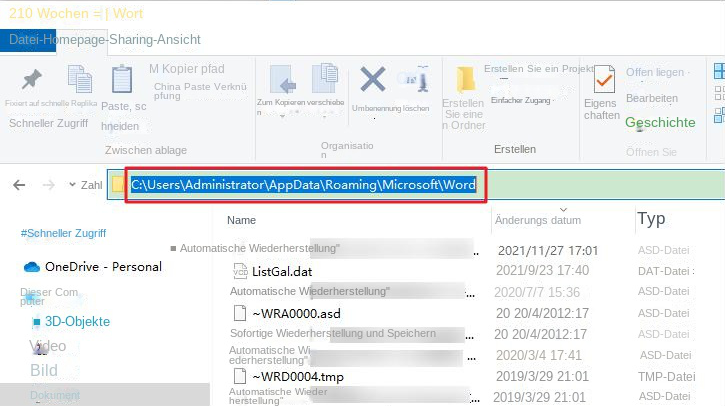Click the copy-to documents icon
725x406 pixels.
coord(325,78)
